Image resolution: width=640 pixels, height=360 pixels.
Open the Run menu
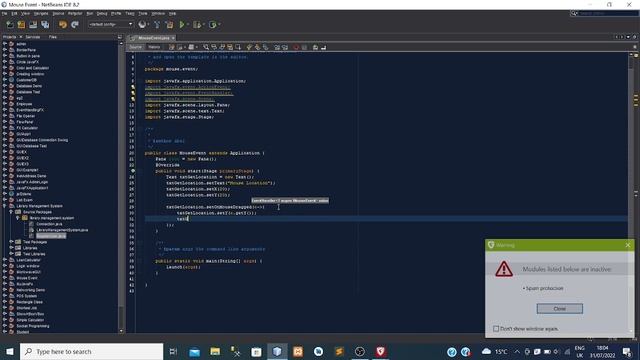89,13
